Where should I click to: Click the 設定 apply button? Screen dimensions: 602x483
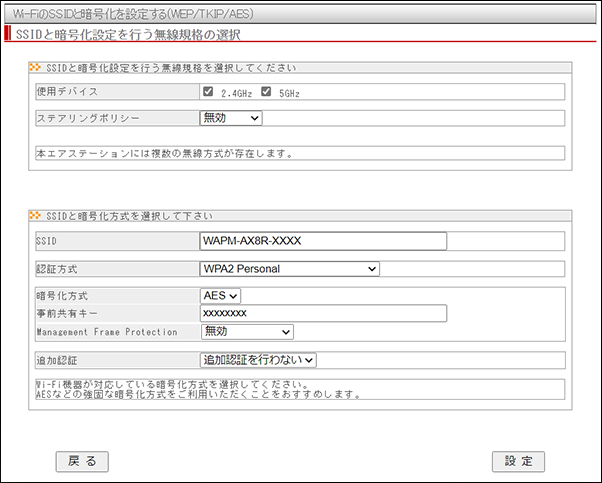pos(518,461)
